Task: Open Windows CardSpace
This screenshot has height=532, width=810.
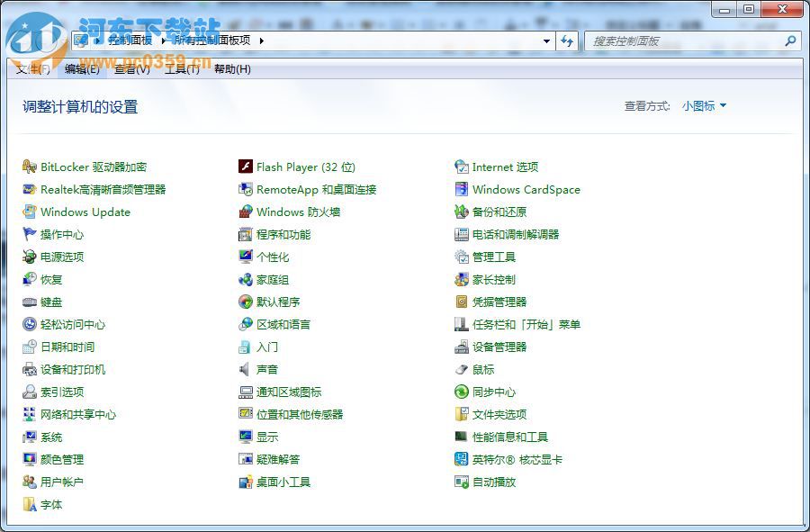Action: (526, 189)
